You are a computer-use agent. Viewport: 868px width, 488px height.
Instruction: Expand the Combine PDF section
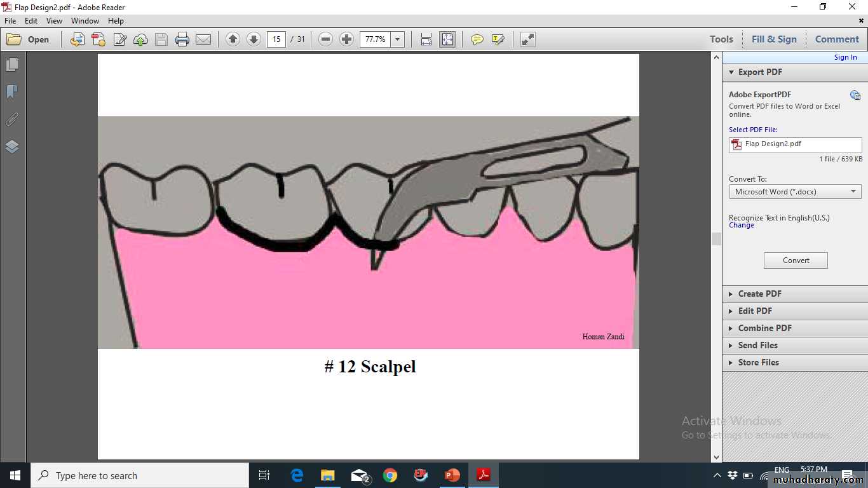point(764,328)
